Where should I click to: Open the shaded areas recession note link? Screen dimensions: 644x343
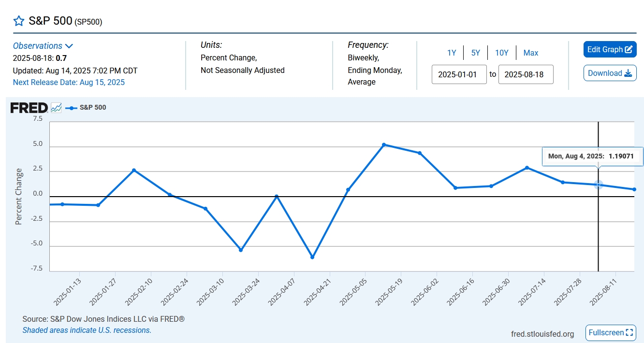87,330
